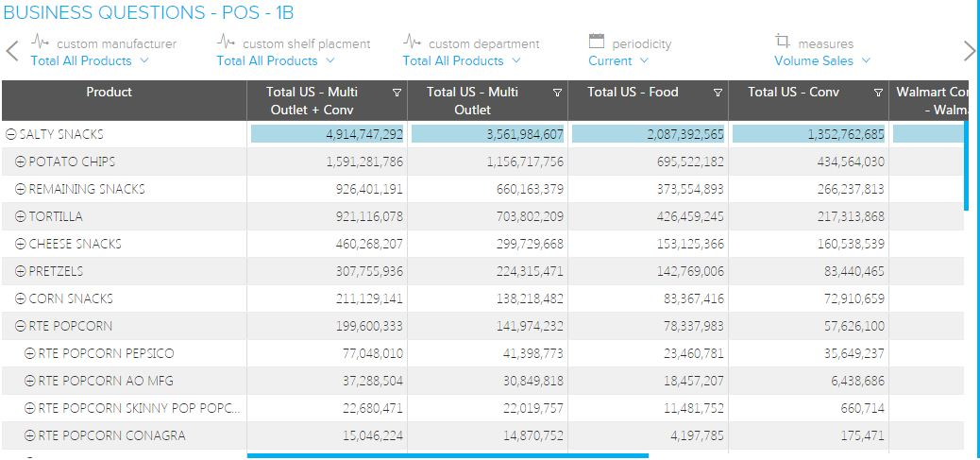Click filter icon on Multi Outlet + Conv column
The width and height of the screenshot is (980, 460).
397,93
